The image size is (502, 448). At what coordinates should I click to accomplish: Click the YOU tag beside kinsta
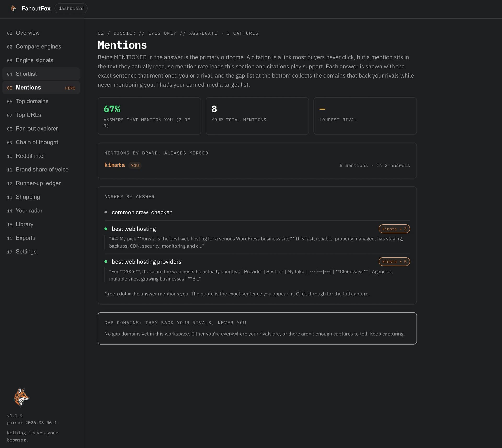pos(135,166)
